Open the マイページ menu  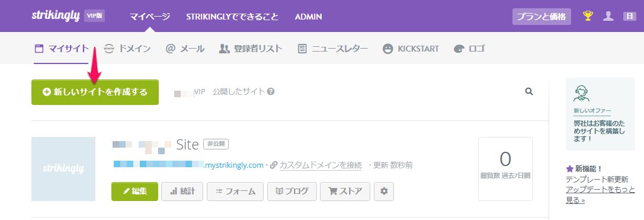click(150, 17)
